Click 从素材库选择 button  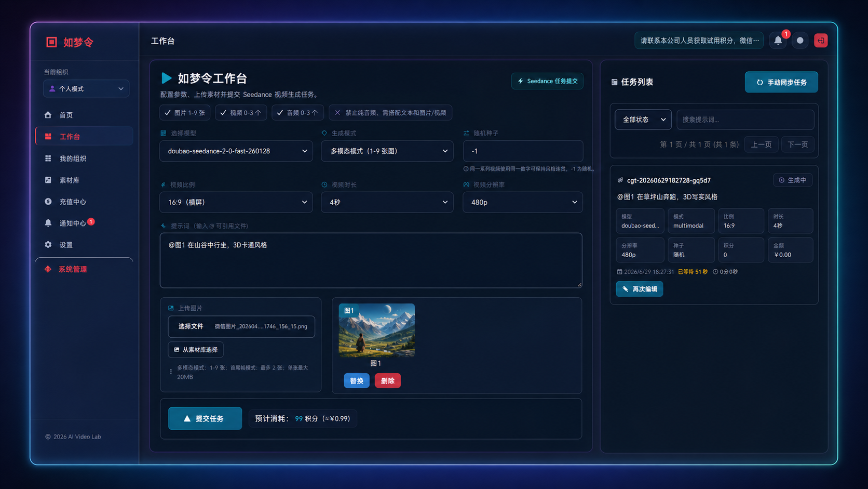point(196,350)
